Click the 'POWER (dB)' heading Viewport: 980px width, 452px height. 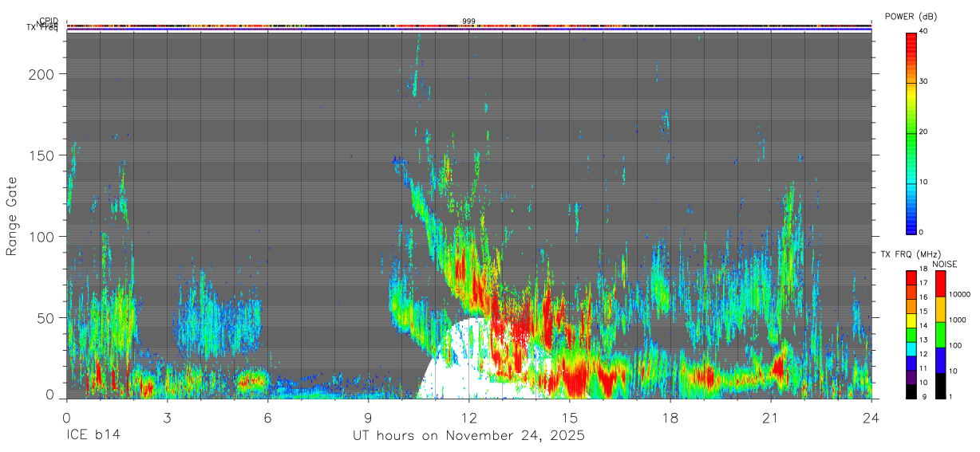point(911,16)
